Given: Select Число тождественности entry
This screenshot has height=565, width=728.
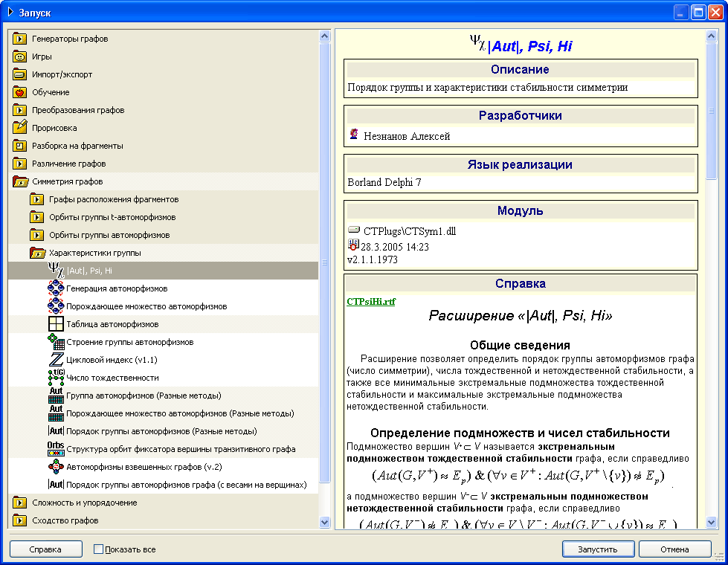Looking at the screenshot, I should point(112,378).
